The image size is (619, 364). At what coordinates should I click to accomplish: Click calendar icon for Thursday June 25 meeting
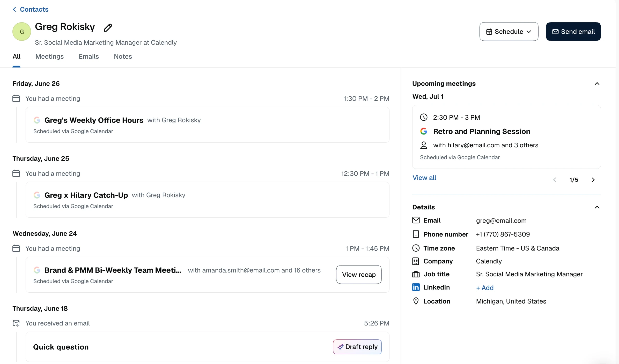pyautogui.click(x=16, y=173)
